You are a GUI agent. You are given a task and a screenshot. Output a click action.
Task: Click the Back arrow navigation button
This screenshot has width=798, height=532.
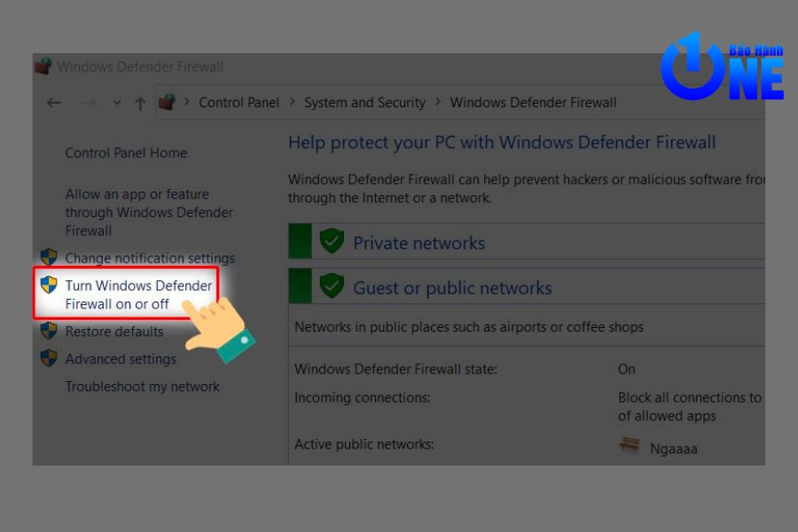coord(54,103)
